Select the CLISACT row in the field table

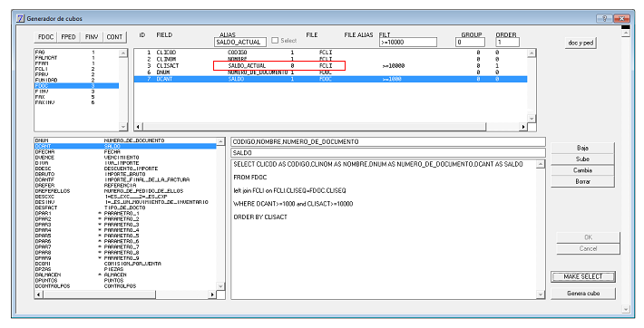click(x=330, y=65)
